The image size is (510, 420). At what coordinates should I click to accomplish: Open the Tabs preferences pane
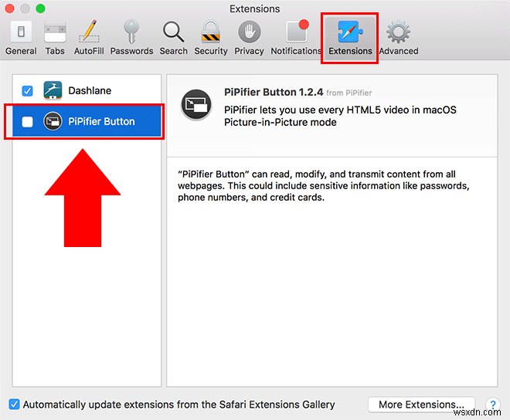(x=55, y=38)
